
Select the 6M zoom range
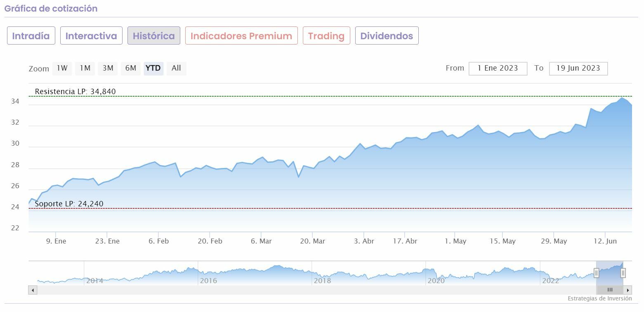tap(130, 68)
